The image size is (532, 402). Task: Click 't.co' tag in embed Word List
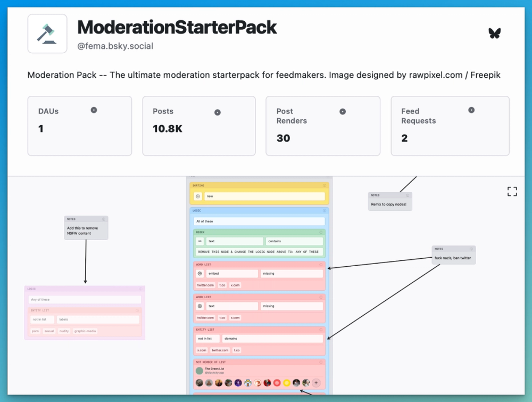[222, 285]
